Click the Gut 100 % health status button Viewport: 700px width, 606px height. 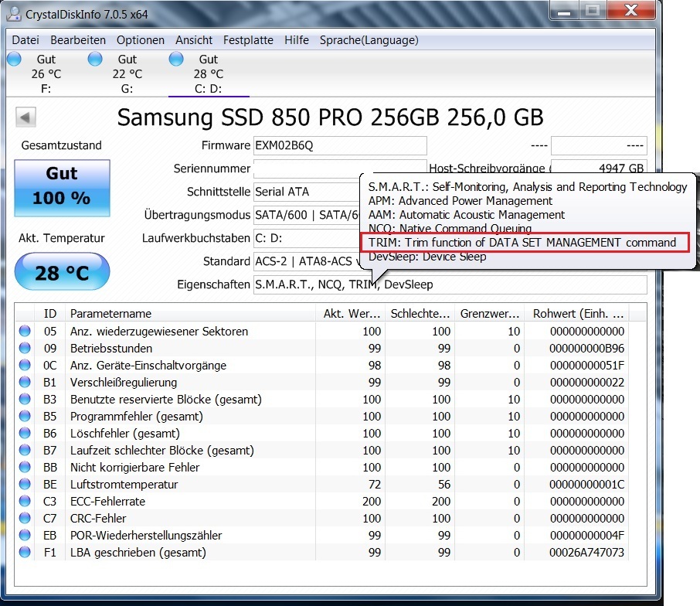click(62, 188)
